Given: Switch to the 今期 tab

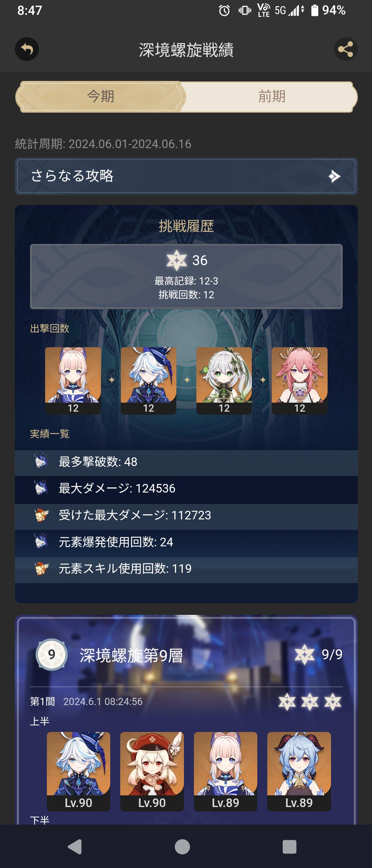Looking at the screenshot, I should 100,96.
